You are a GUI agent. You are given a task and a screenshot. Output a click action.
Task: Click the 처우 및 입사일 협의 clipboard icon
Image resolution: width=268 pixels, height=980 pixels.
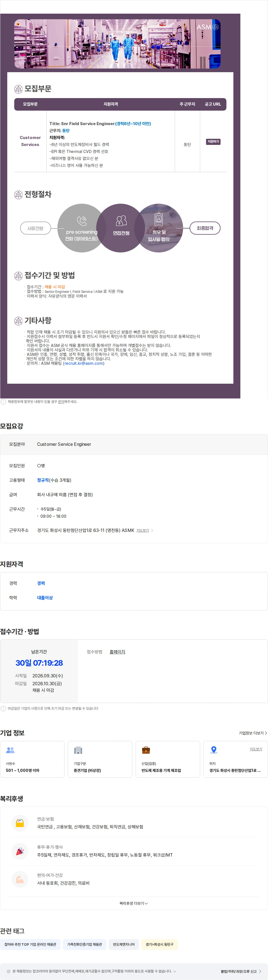click(159, 220)
